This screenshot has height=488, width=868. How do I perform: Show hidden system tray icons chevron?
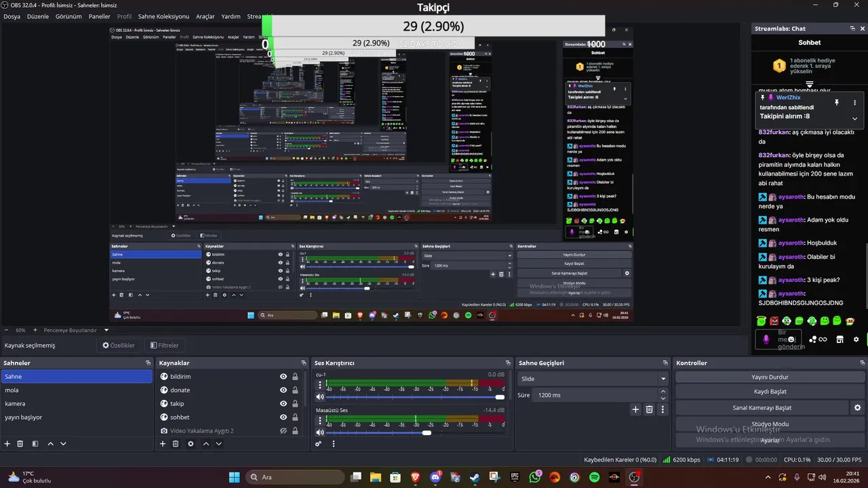[x=768, y=477]
